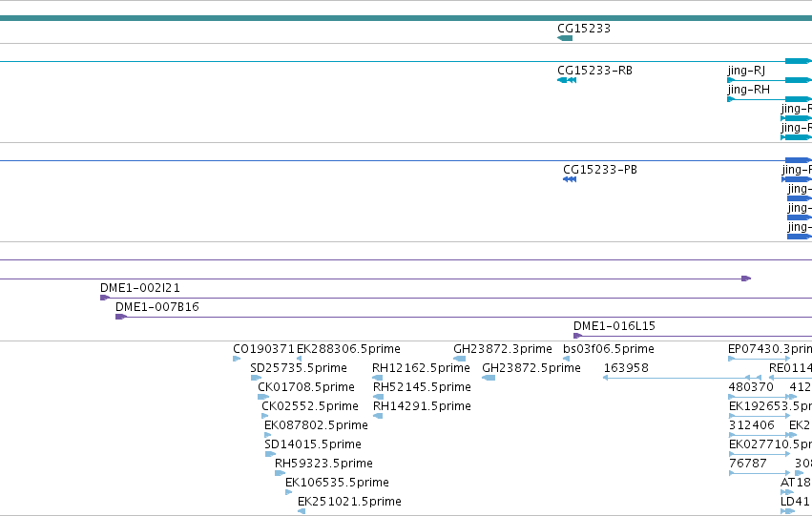Click the SD14015.5prime arrow glyph

pos(270,454)
